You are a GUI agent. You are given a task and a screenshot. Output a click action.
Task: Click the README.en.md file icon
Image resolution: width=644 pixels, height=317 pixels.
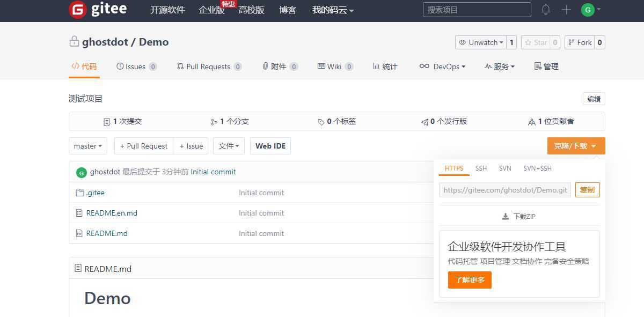(79, 213)
